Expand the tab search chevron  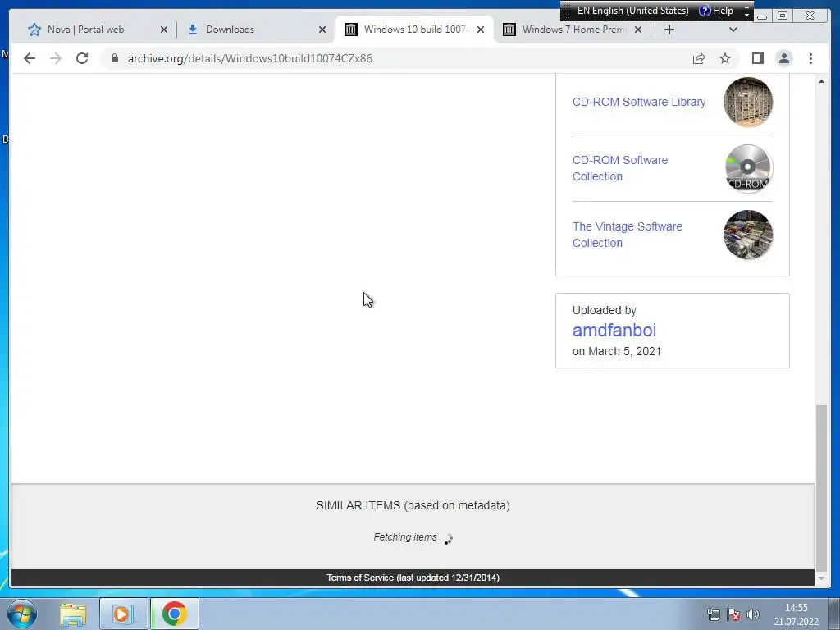733,30
